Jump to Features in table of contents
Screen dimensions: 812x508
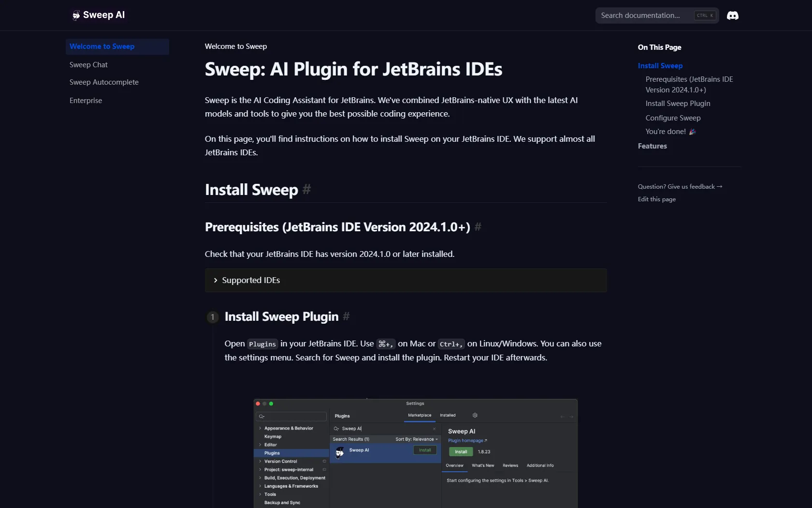pos(652,146)
